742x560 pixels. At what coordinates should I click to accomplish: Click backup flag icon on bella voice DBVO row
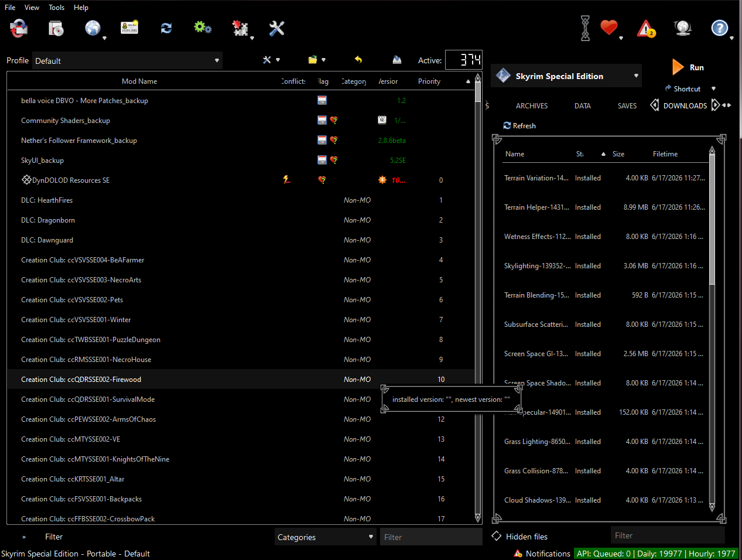[322, 100]
